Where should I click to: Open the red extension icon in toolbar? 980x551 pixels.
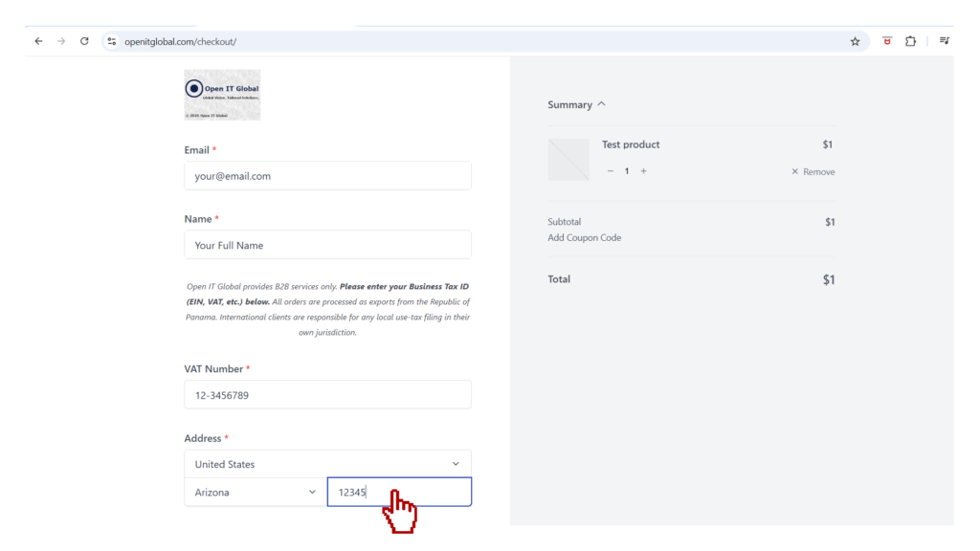[887, 41]
